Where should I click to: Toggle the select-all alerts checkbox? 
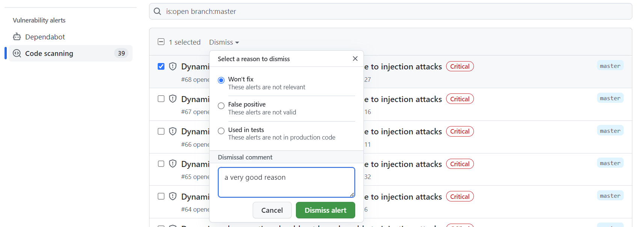tap(161, 42)
